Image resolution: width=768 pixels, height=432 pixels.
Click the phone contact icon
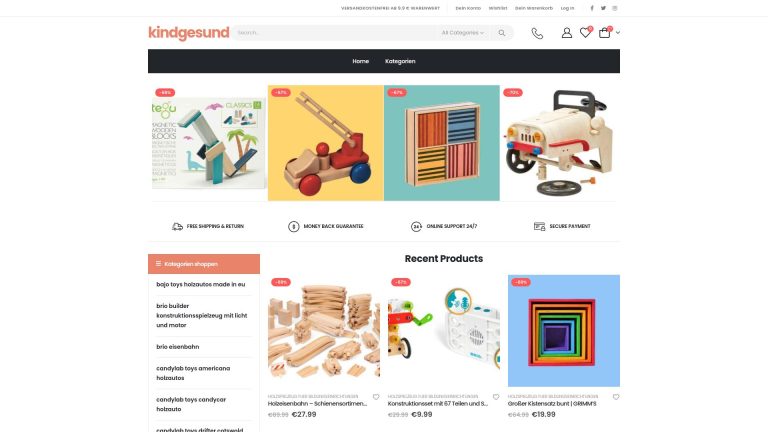537,33
